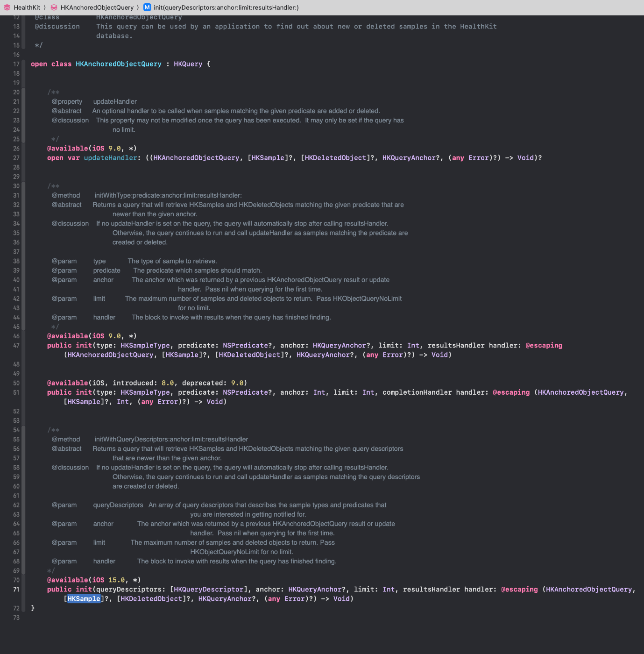Select line number 27 in the gutter

16,158
